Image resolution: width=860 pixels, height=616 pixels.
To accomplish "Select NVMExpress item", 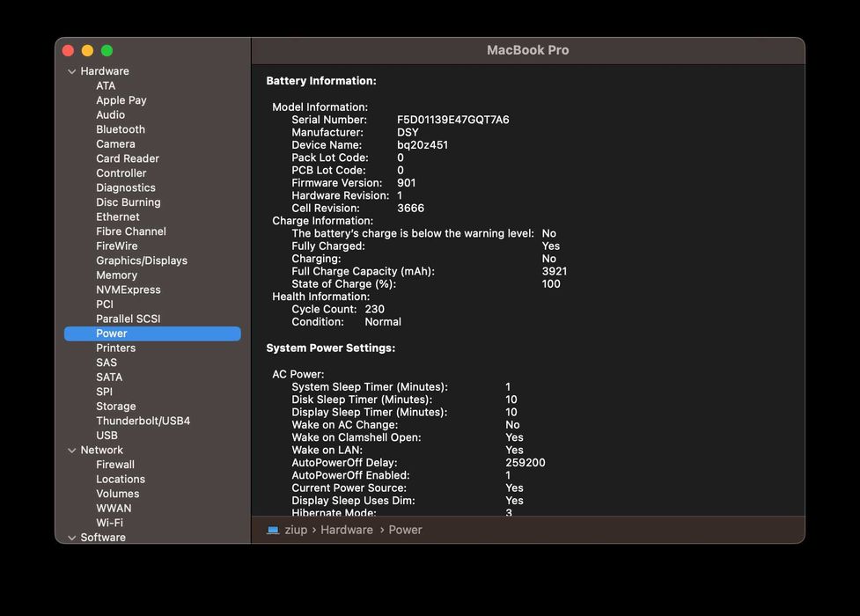I will click(x=129, y=290).
